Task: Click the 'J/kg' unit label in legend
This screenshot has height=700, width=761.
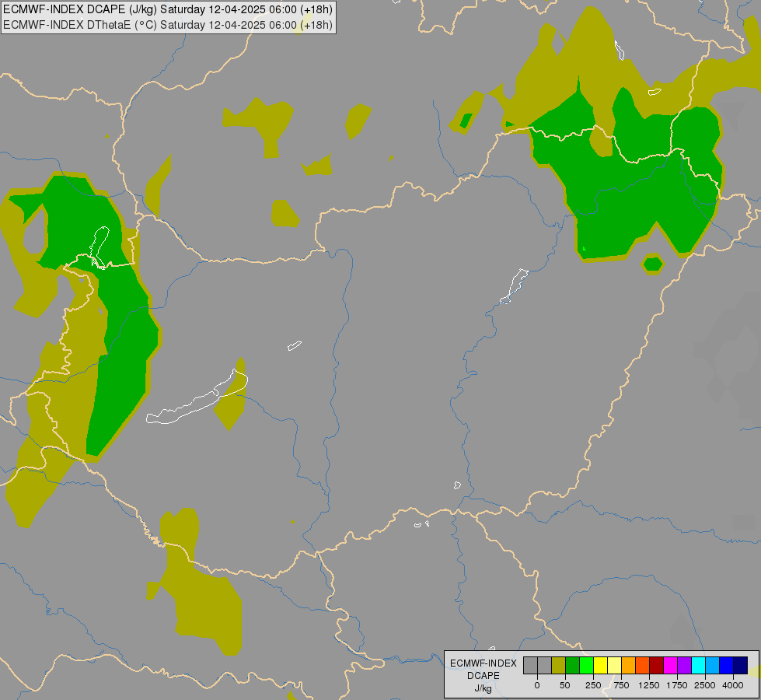Action: pyautogui.click(x=483, y=688)
